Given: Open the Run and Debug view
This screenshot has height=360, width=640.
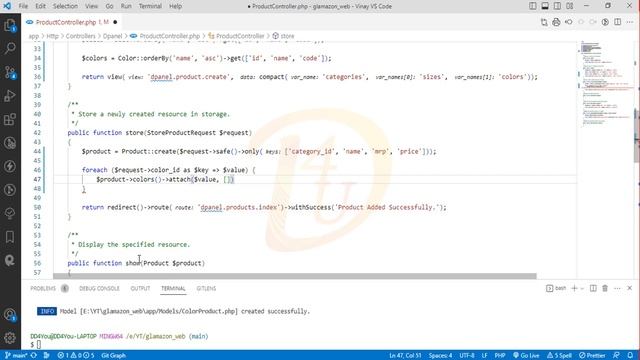Looking at the screenshot, I should 10,96.
